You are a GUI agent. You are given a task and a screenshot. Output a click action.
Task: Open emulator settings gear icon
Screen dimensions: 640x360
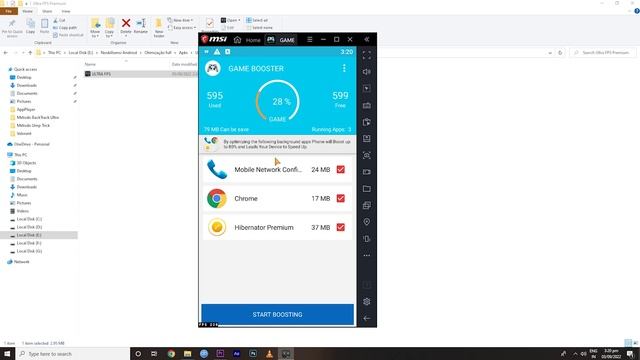click(x=367, y=302)
